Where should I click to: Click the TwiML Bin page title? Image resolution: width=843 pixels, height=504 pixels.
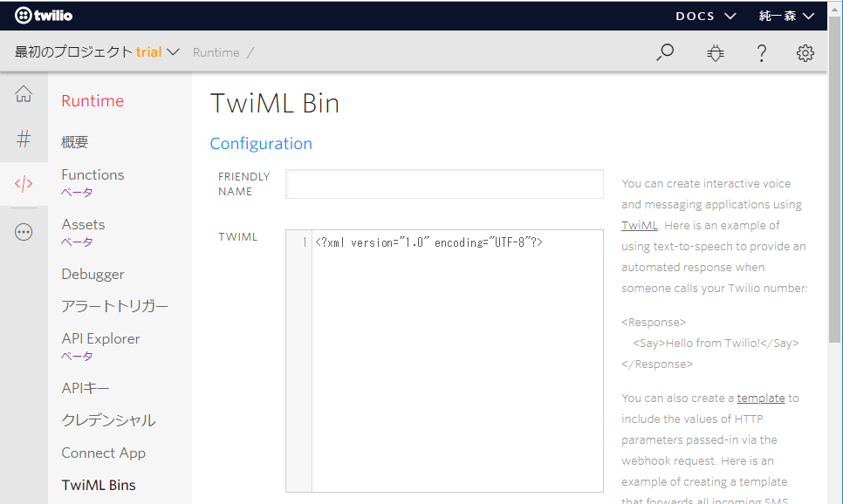[x=275, y=103]
